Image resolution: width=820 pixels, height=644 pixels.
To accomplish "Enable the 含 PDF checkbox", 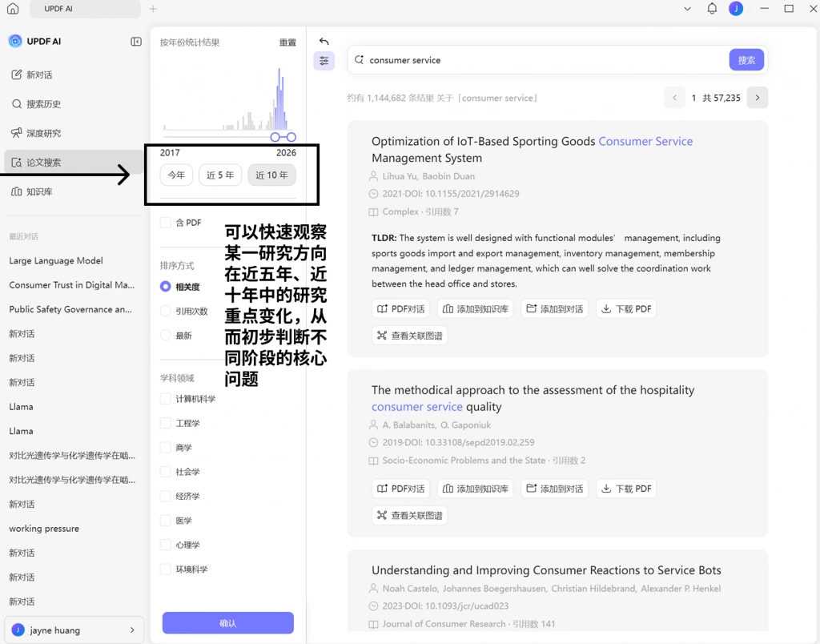I will pyautogui.click(x=165, y=223).
